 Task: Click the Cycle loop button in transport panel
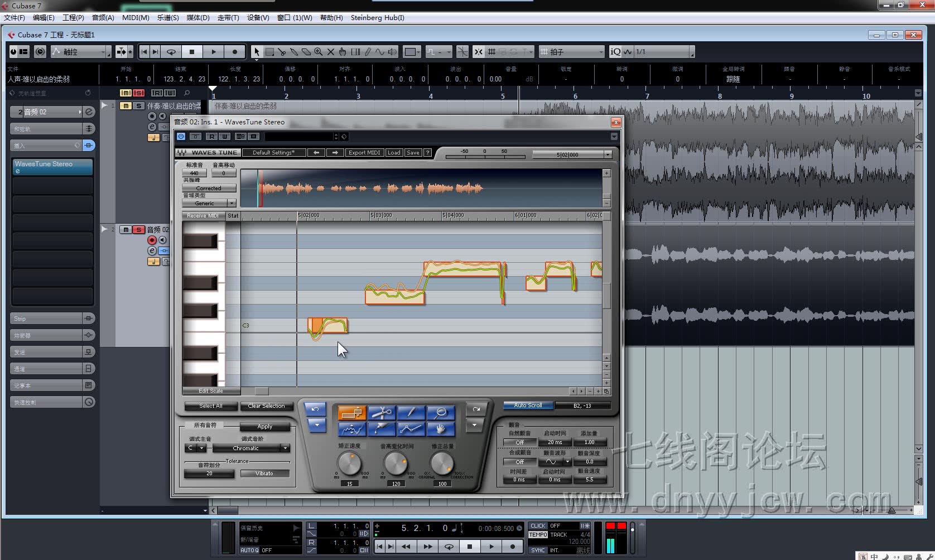point(449,547)
